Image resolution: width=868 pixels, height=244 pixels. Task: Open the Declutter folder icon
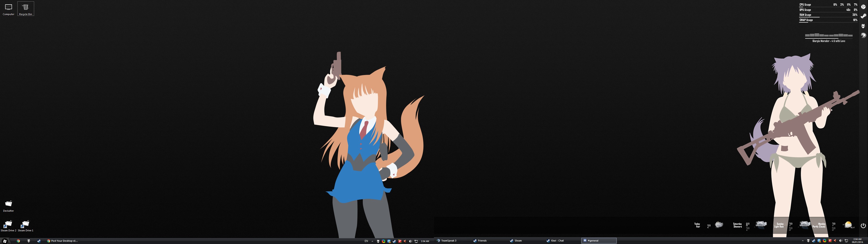click(x=8, y=206)
